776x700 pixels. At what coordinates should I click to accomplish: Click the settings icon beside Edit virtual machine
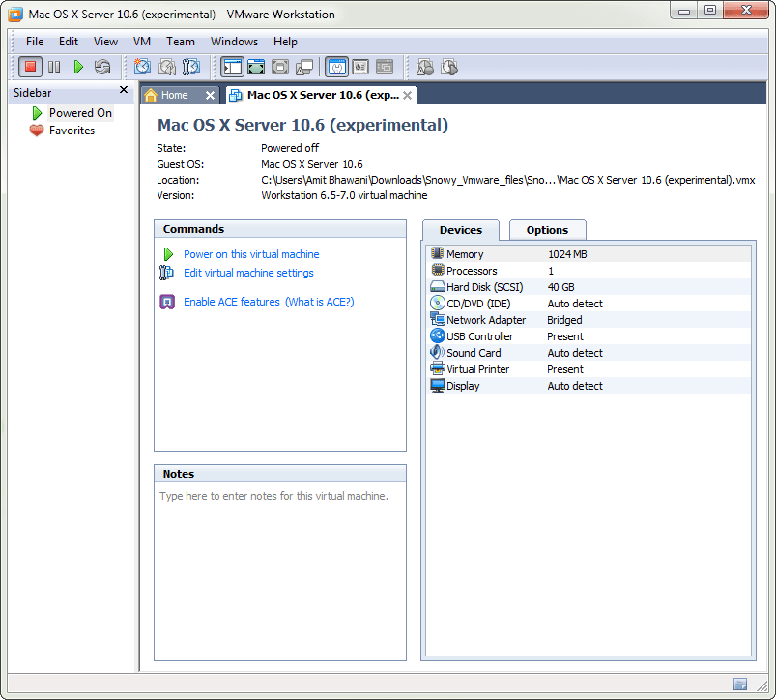[167, 273]
